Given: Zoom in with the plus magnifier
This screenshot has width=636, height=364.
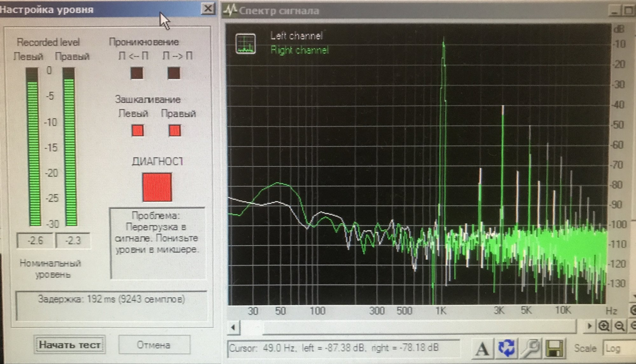Looking at the screenshot, I should point(604,326).
